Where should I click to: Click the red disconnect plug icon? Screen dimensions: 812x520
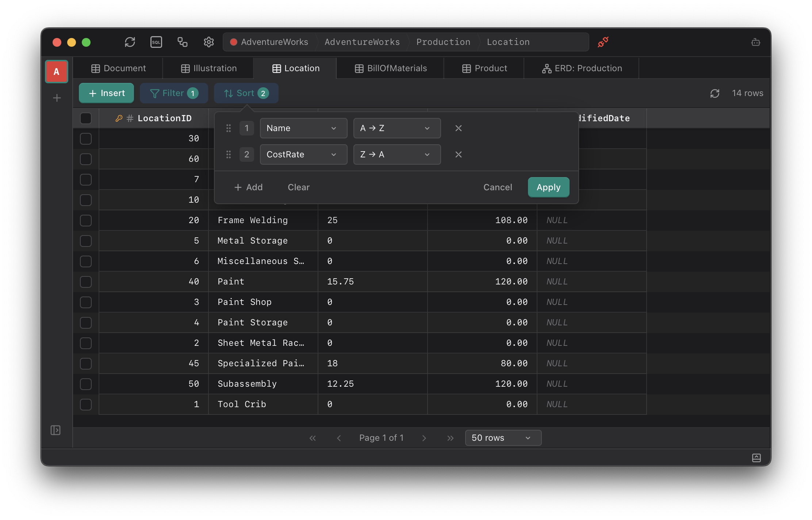[603, 42]
